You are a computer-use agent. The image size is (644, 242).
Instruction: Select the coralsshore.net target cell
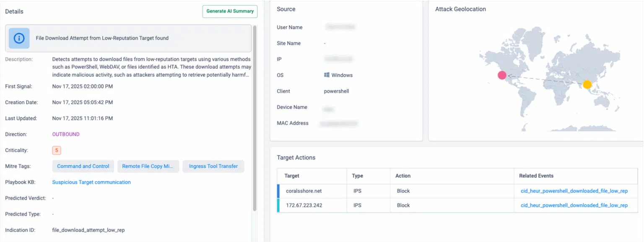pyautogui.click(x=304, y=191)
